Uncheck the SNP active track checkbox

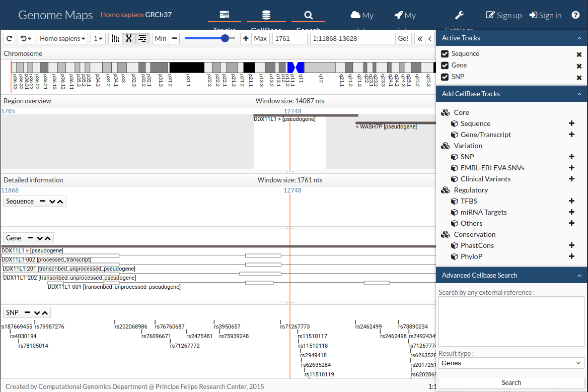pyautogui.click(x=445, y=77)
